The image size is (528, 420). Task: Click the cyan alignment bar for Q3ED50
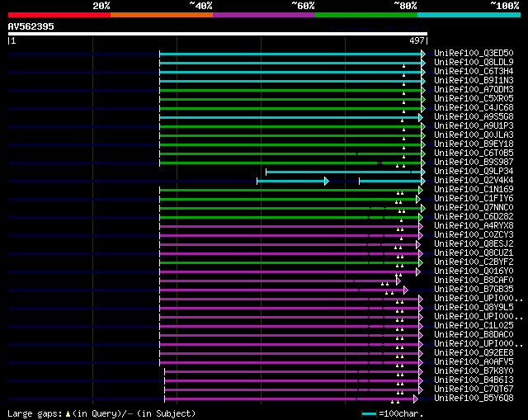[290, 54]
